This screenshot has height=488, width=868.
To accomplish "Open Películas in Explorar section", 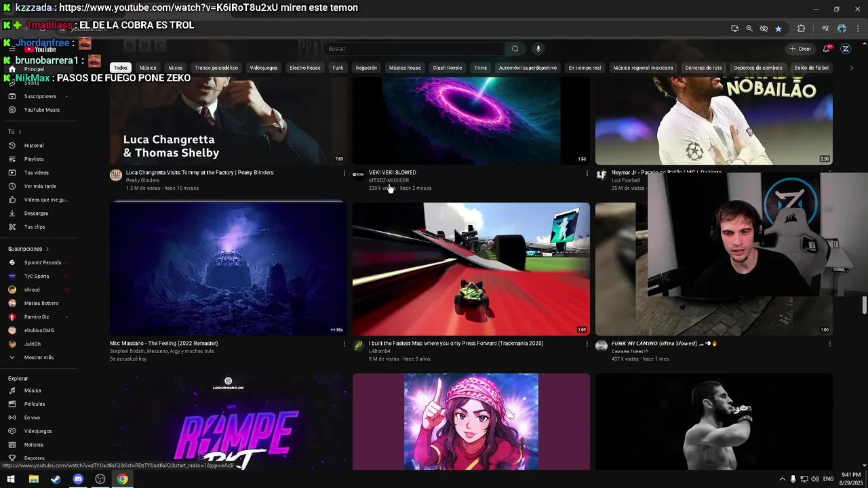I will click(x=35, y=404).
